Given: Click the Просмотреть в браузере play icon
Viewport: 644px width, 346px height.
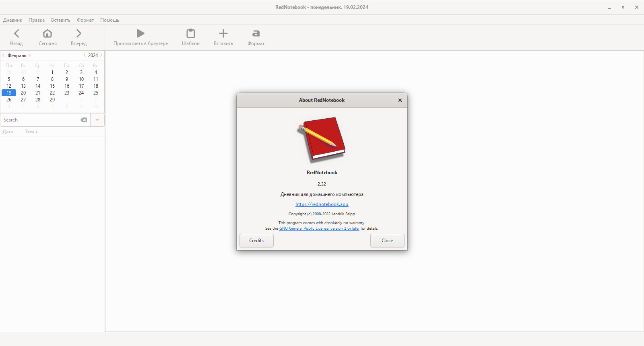Looking at the screenshot, I should pyautogui.click(x=140, y=33).
